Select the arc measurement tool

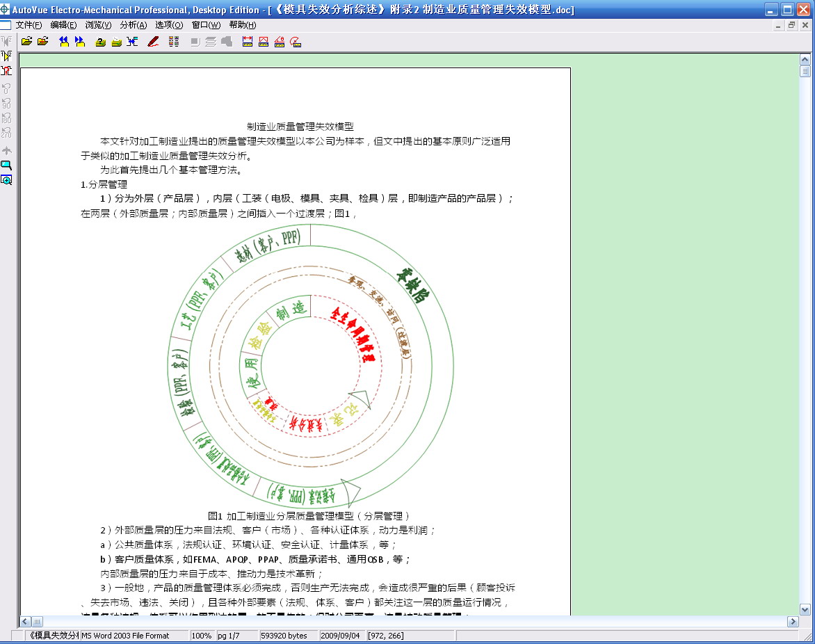point(296,42)
